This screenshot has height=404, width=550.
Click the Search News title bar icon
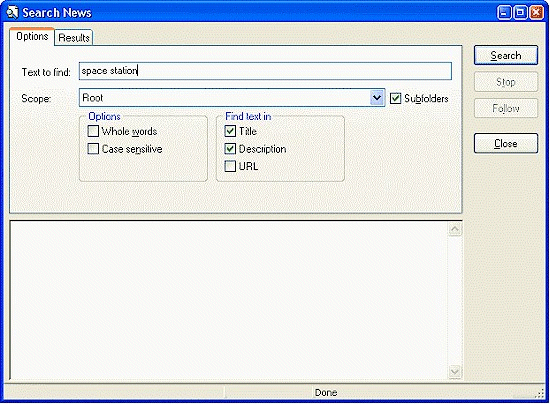pyautogui.click(x=12, y=13)
